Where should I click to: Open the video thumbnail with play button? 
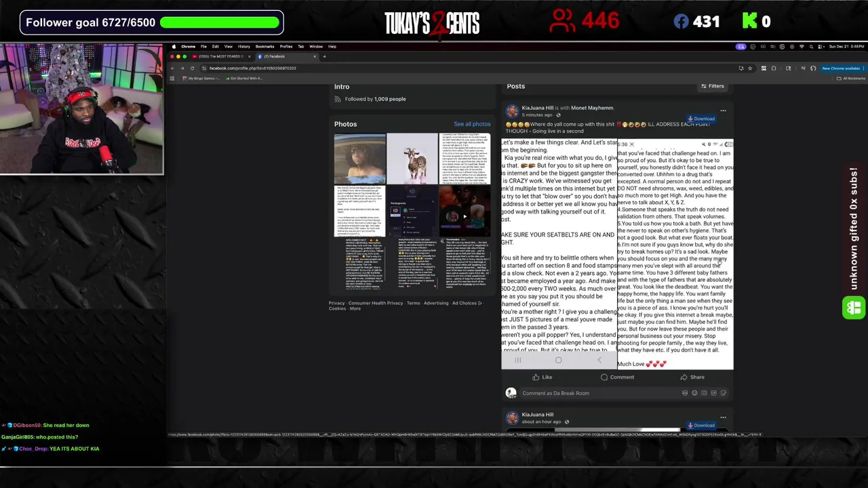click(x=465, y=211)
